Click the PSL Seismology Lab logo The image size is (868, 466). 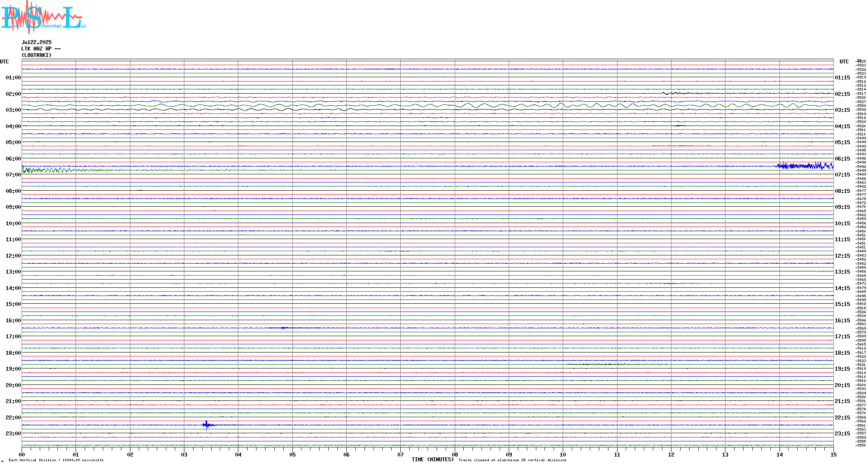[x=43, y=17]
